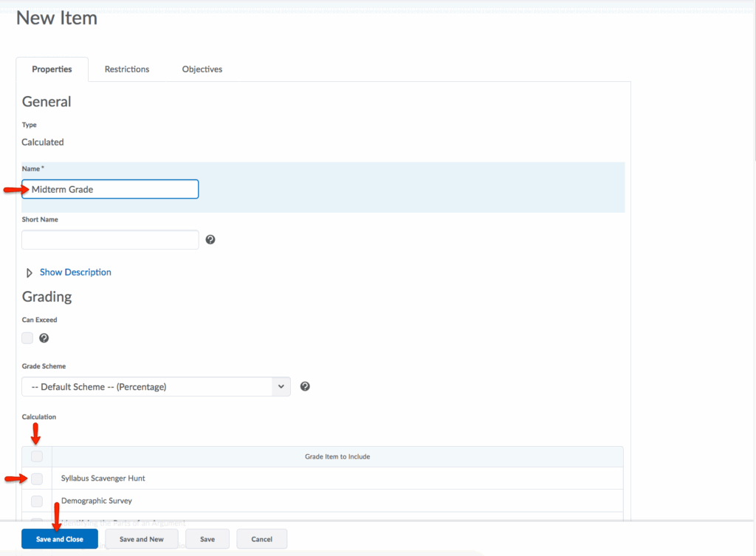Select all grade items via header checkbox
The height and width of the screenshot is (556, 756).
(37, 456)
